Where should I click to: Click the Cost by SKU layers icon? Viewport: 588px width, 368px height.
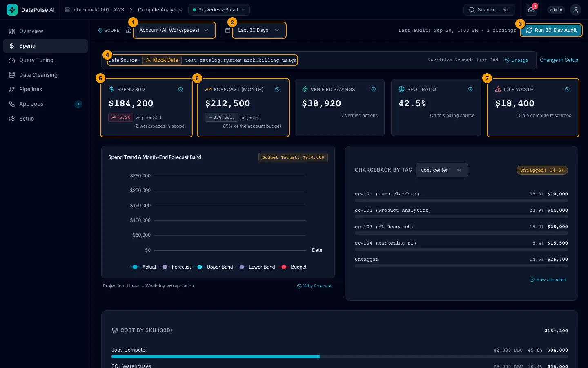click(x=115, y=330)
